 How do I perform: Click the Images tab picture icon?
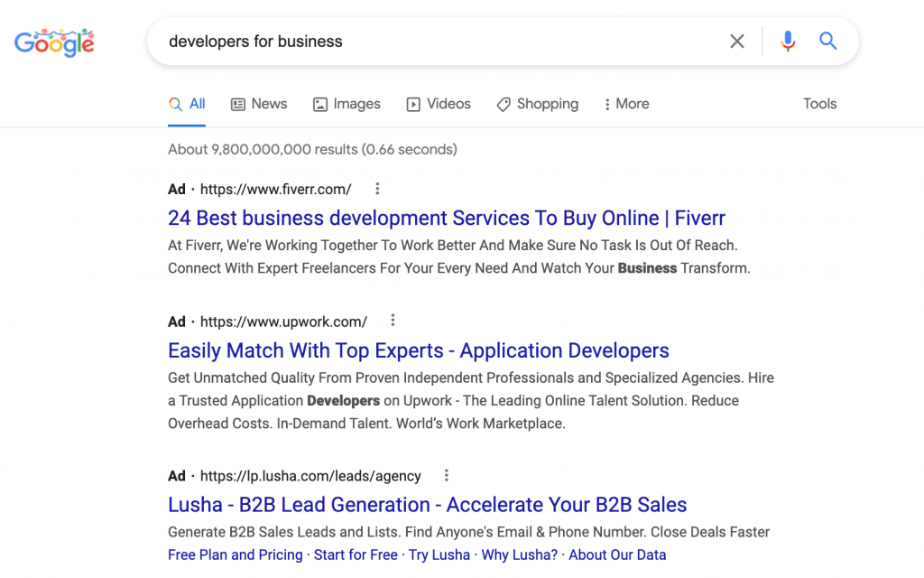[x=320, y=105]
